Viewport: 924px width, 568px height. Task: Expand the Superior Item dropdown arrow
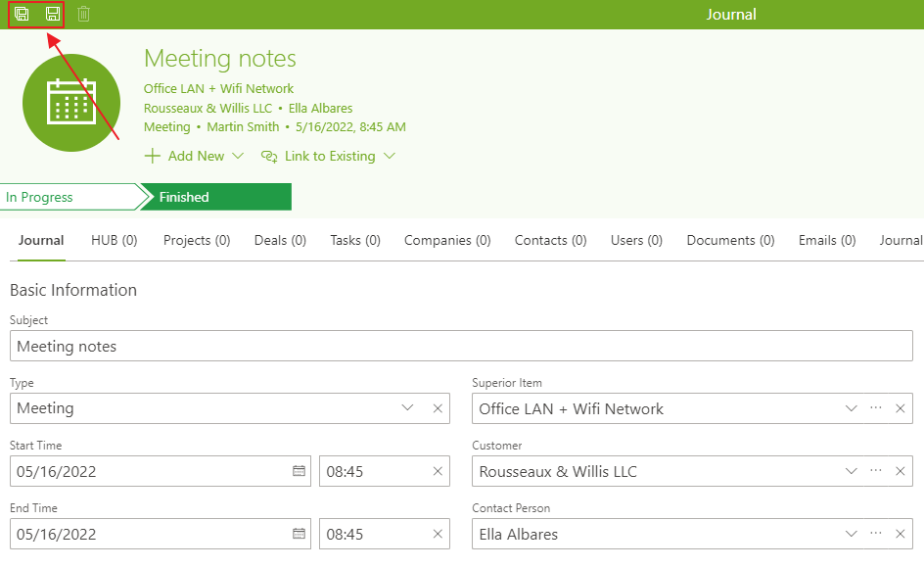coord(851,408)
